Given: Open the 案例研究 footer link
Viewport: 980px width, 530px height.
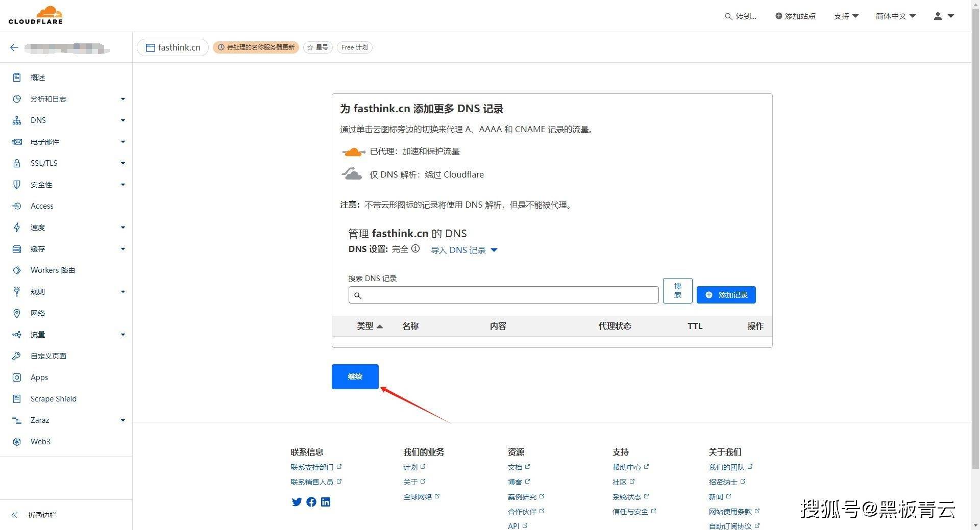Looking at the screenshot, I should (526, 497).
